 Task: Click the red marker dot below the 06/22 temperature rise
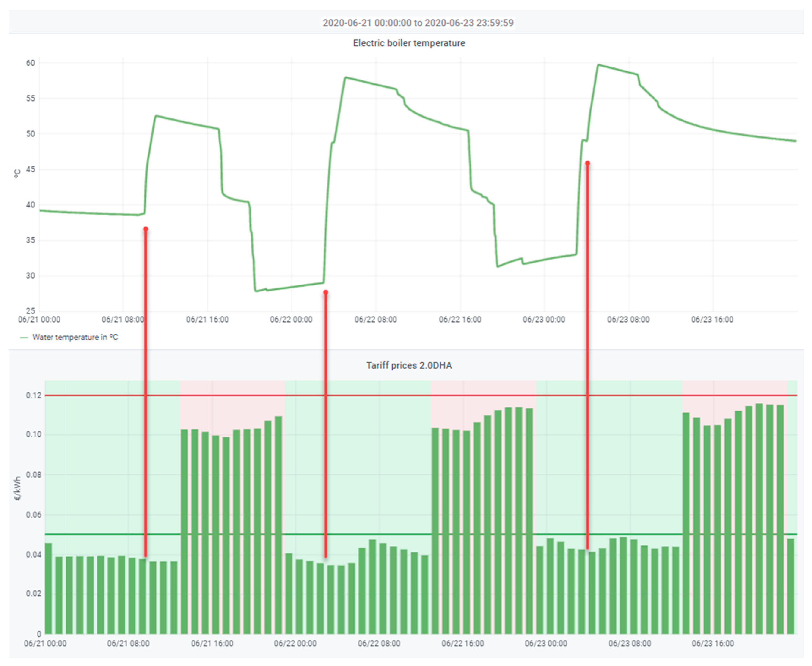[325, 292]
